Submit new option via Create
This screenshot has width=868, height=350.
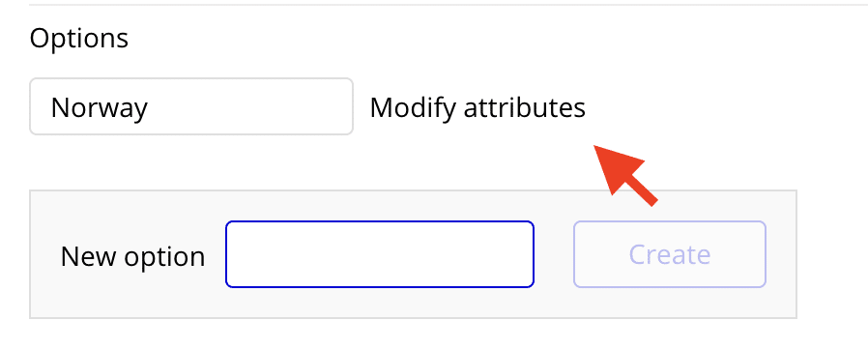670,254
